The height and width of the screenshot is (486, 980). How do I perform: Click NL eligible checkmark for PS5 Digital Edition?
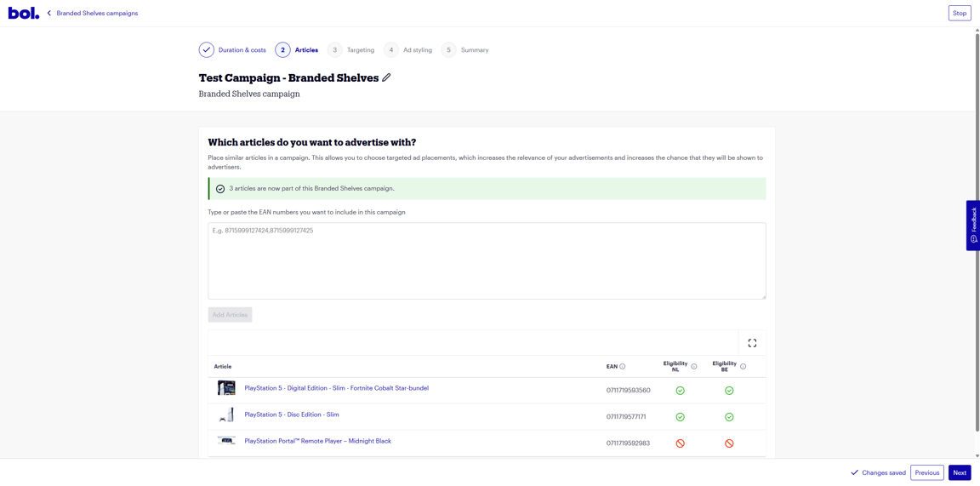[x=680, y=391]
